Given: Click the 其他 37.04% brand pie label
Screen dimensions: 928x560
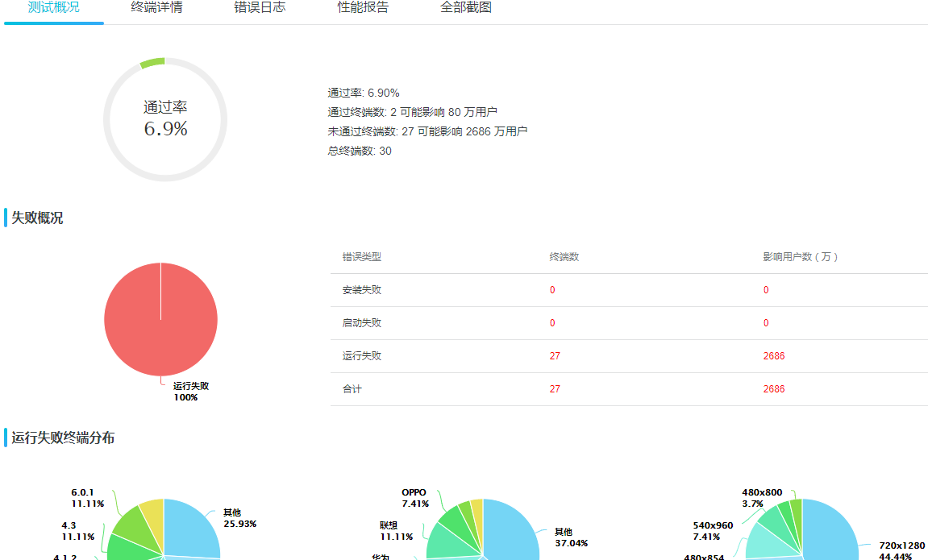Looking at the screenshot, I should [x=571, y=537].
